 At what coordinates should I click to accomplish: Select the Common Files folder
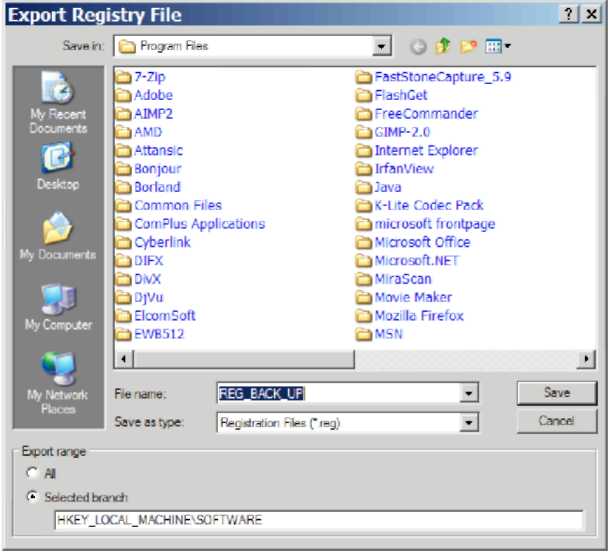point(169,205)
